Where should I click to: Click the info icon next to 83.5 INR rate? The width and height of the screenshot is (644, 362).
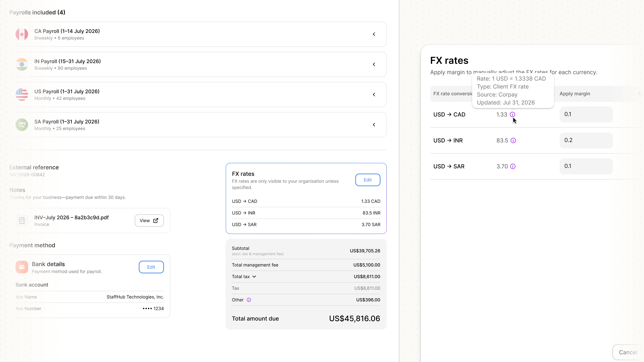coord(513,140)
